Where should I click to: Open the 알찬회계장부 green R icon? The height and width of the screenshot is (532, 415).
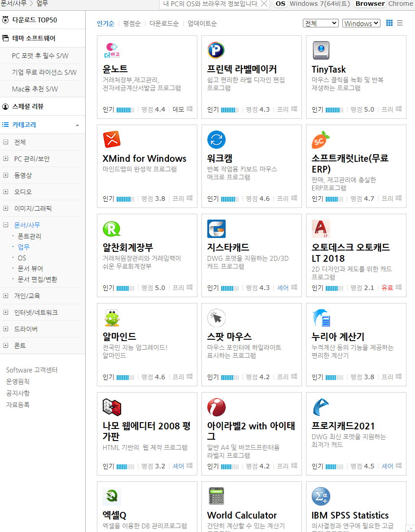112,229
